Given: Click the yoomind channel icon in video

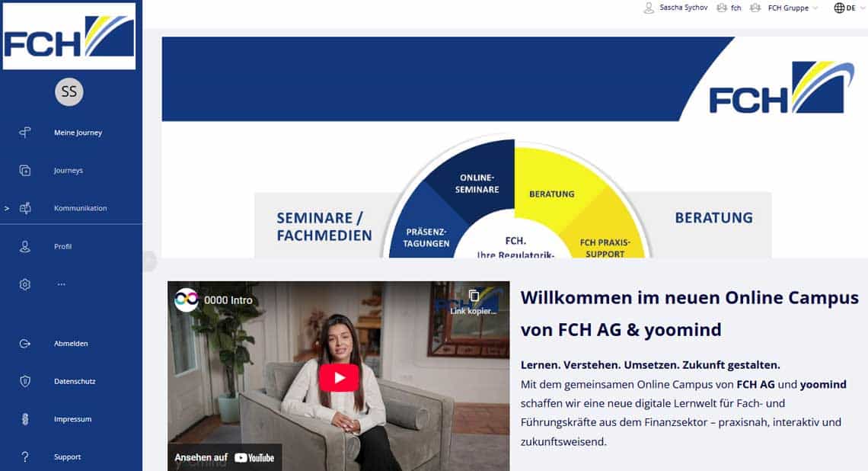Looking at the screenshot, I should click(187, 300).
